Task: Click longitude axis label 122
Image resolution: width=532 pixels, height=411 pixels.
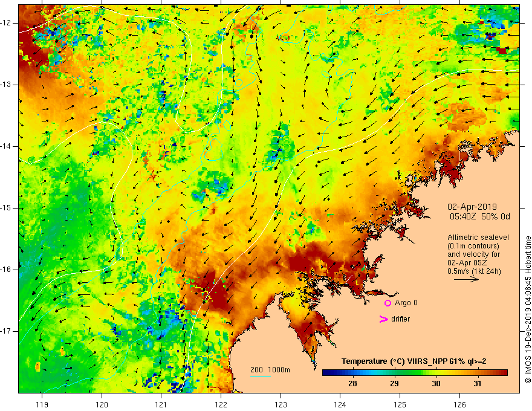Action: pos(221,404)
